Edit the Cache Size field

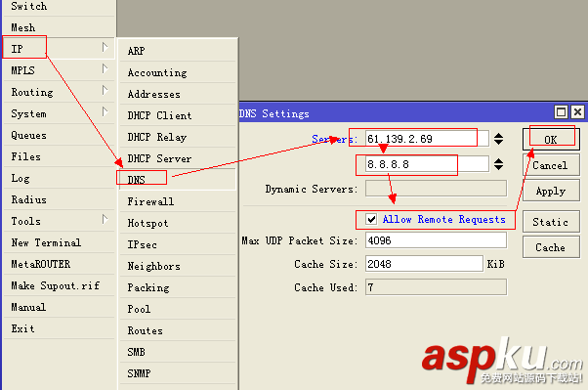click(424, 264)
